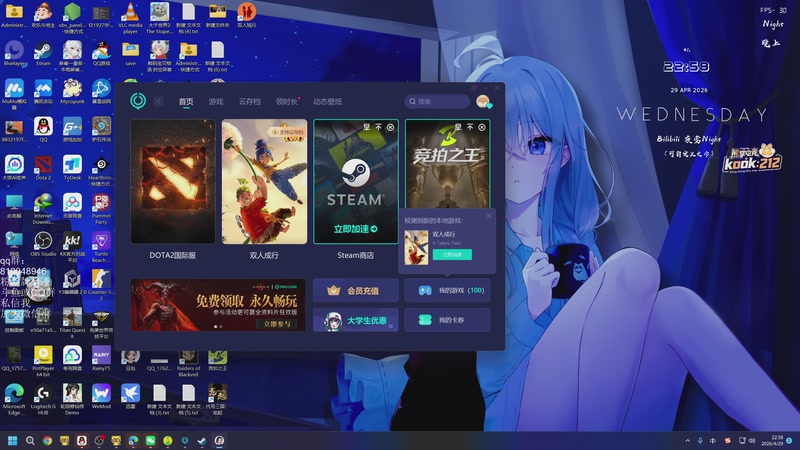
Task: Focus the 搜索 search field
Action: pyautogui.click(x=437, y=102)
